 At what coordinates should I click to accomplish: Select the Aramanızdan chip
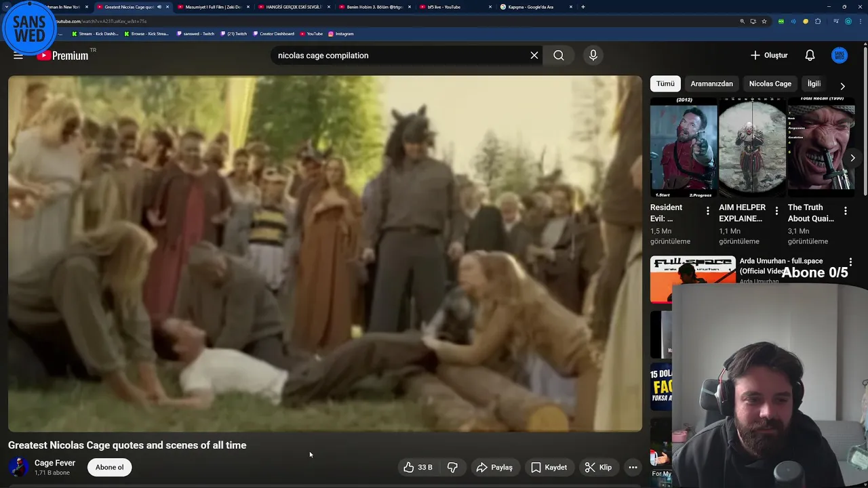tap(711, 83)
